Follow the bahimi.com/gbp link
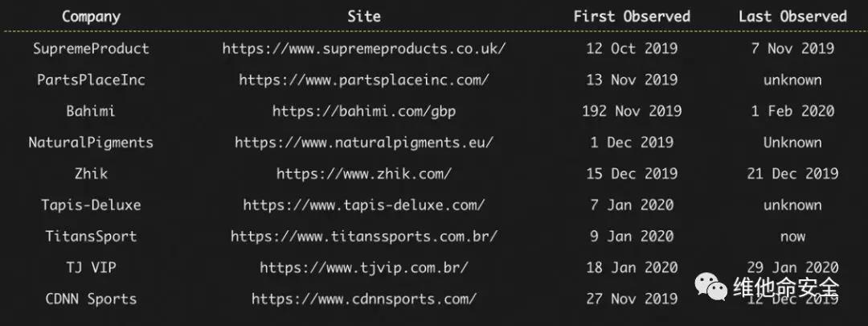Image resolution: width=868 pixels, height=326 pixels. tap(364, 111)
